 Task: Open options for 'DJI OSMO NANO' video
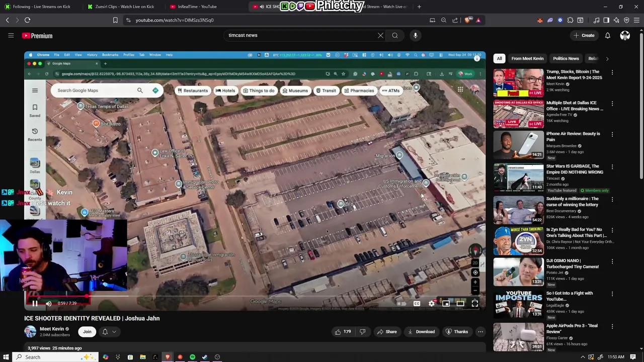pos(612,261)
